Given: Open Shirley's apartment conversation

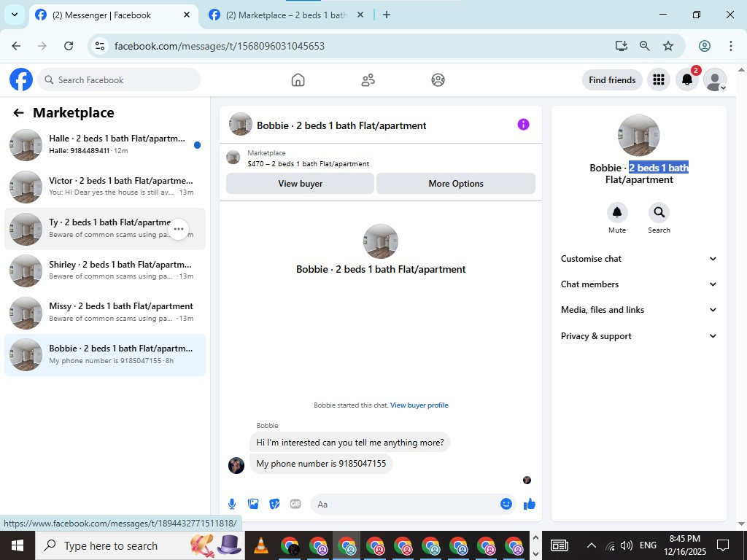Looking at the screenshot, I should coord(105,271).
